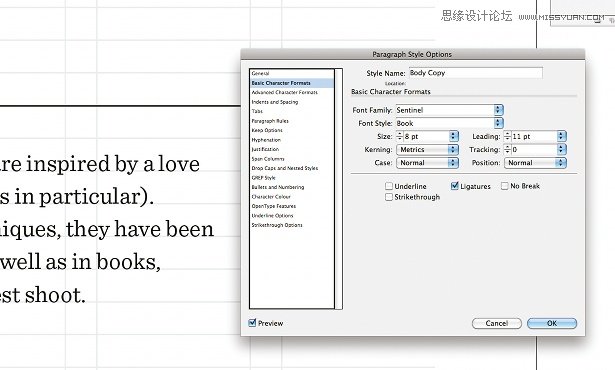Open Keep Options category
The width and height of the screenshot is (615, 370).
click(x=267, y=130)
